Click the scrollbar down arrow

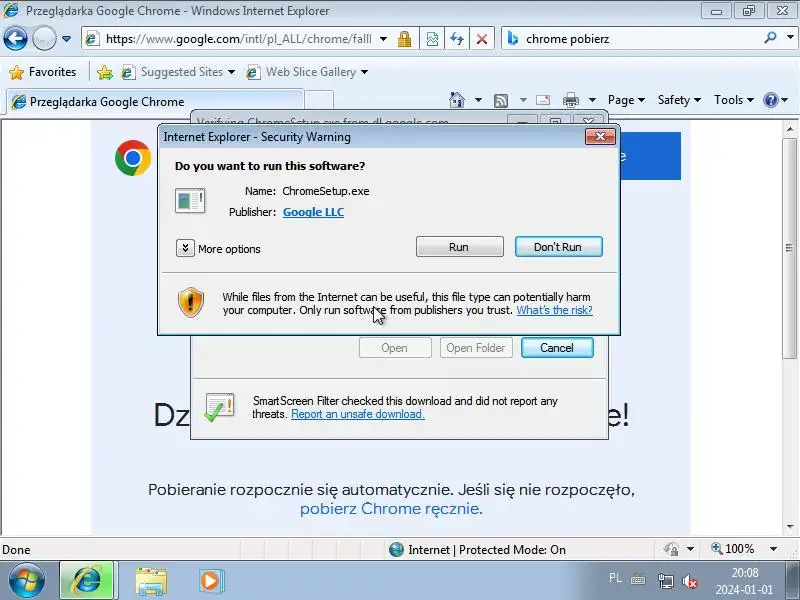pyautogui.click(x=790, y=527)
